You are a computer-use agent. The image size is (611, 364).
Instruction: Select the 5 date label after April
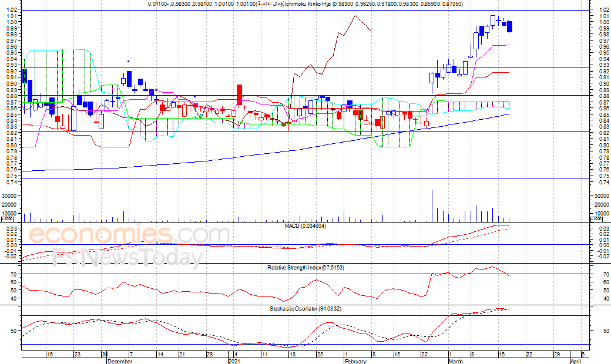click(x=583, y=354)
